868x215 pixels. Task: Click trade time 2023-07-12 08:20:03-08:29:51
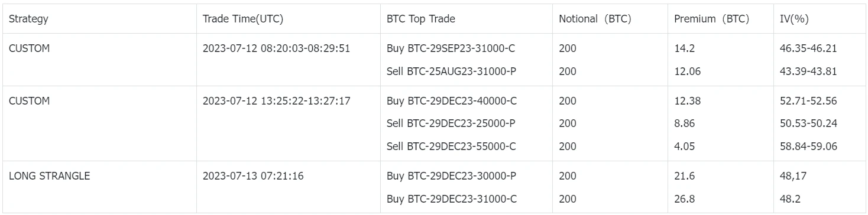coord(277,48)
